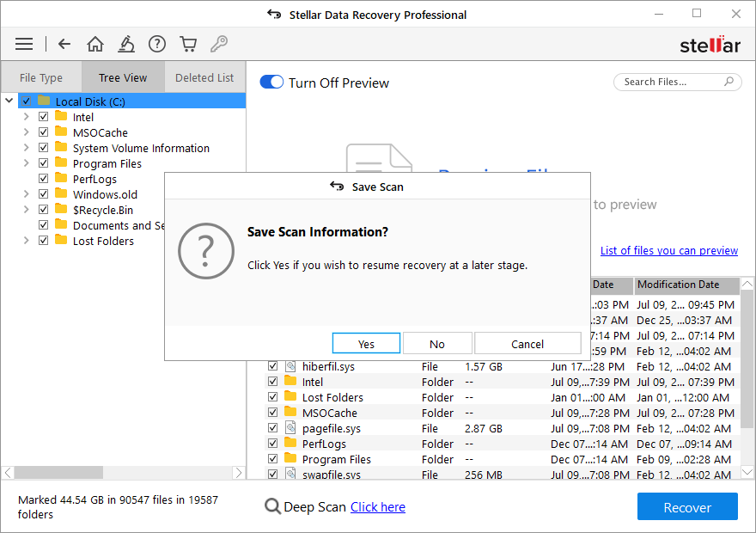Click the file list scroll down arrow
The width and height of the screenshot is (756, 533).
click(747, 472)
